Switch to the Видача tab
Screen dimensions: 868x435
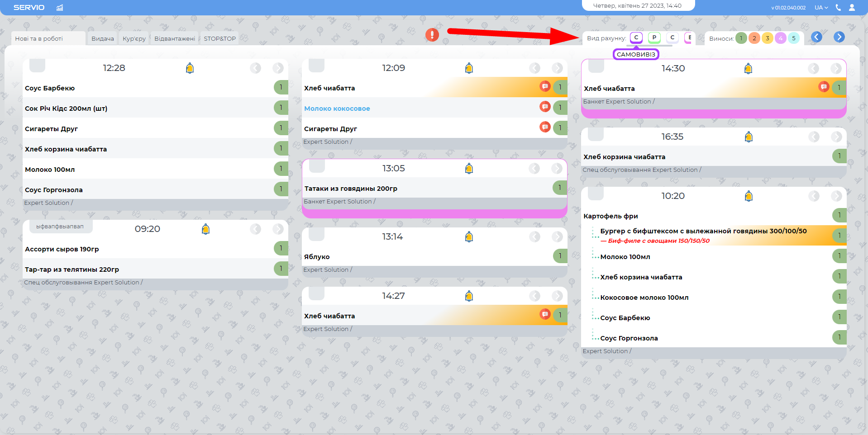(x=103, y=39)
